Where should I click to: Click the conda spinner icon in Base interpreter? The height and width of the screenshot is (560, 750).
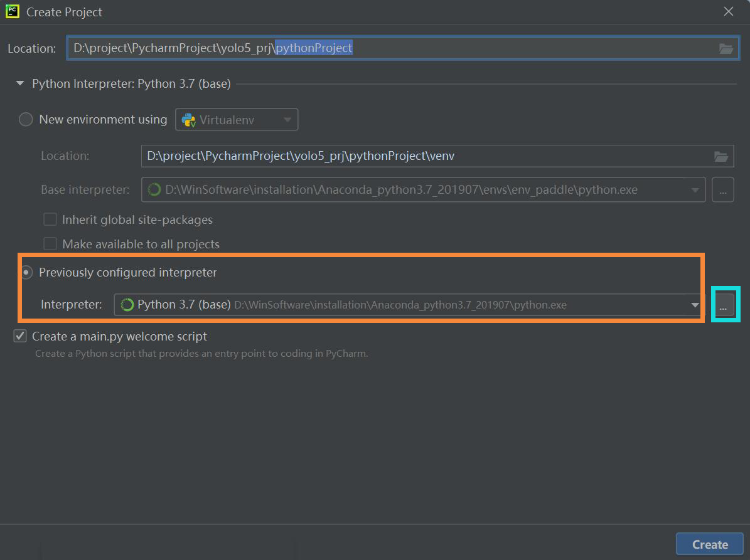pyautogui.click(x=154, y=189)
